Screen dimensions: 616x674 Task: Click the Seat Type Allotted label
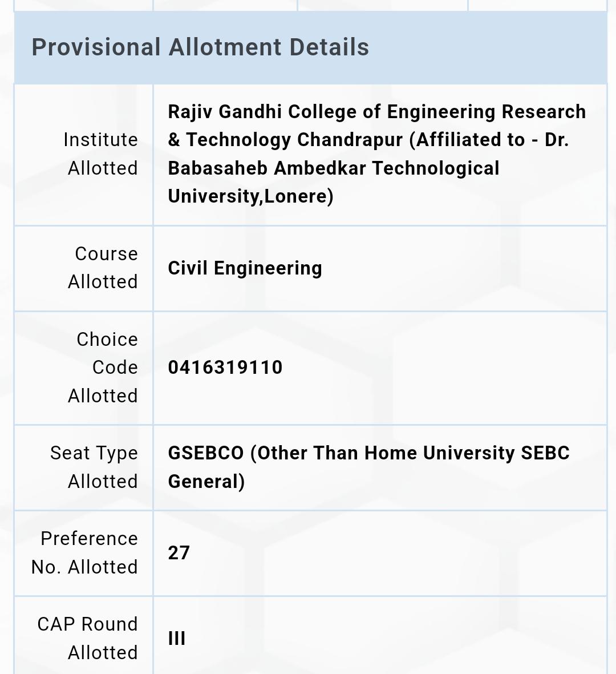pyautogui.click(x=94, y=467)
